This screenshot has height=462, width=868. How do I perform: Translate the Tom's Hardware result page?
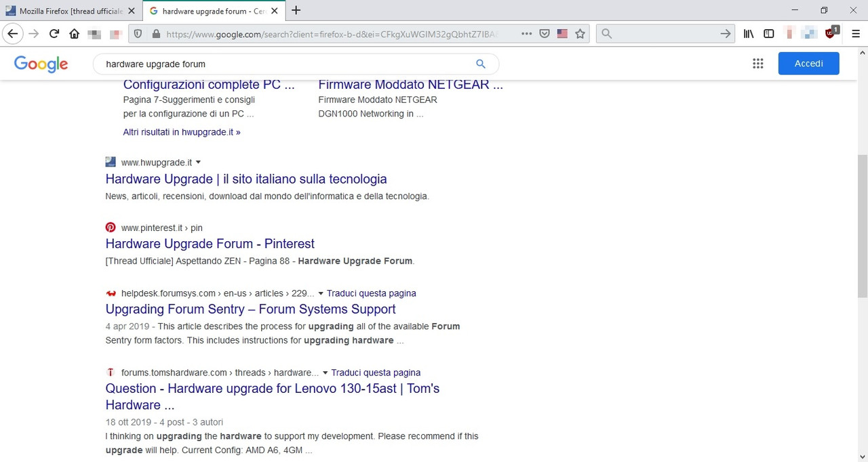pyautogui.click(x=376, y=373)
